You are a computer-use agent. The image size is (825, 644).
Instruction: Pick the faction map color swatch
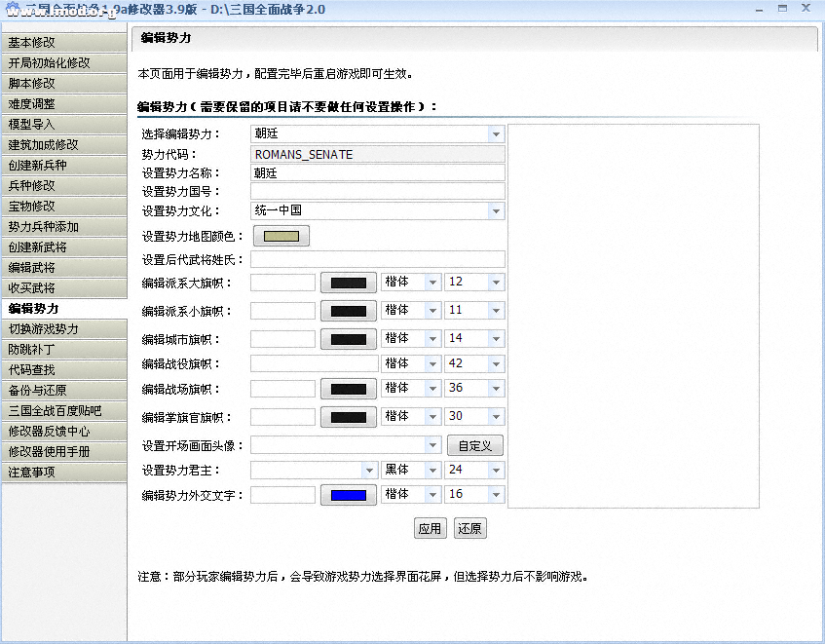[281, 236]
